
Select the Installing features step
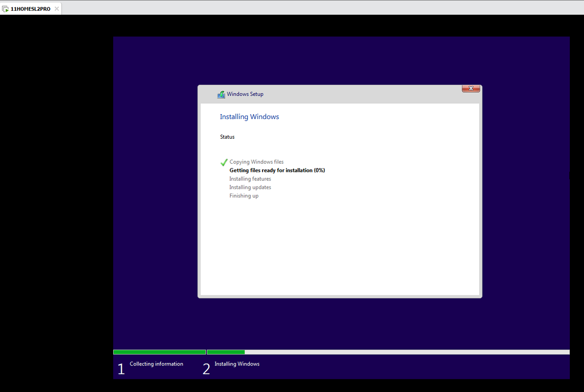point(250,179)
